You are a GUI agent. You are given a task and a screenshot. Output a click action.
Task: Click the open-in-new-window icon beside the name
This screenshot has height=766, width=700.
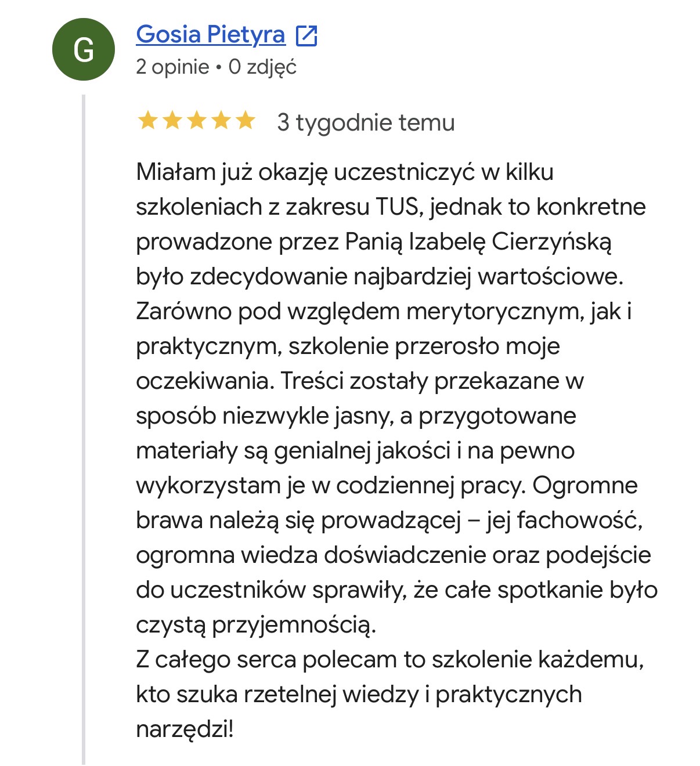pyautogui.click(x=306, y=35)
